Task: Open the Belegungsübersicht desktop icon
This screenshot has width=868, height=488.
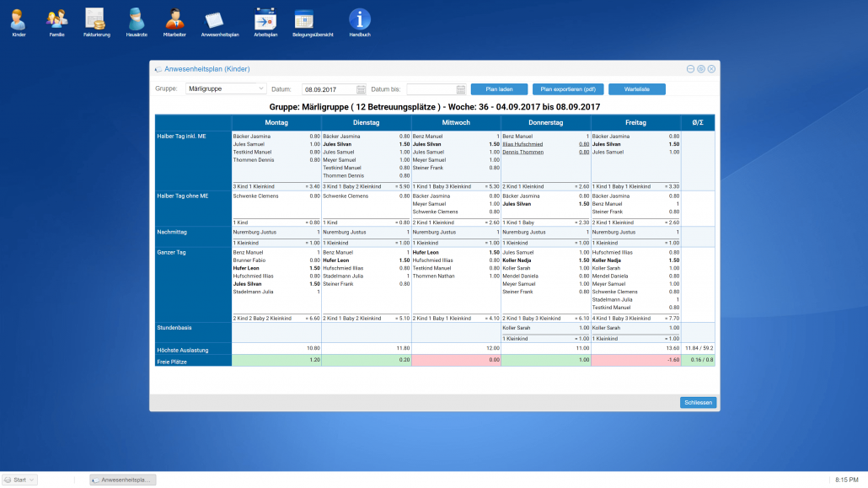Action: (x=313, y=23)
